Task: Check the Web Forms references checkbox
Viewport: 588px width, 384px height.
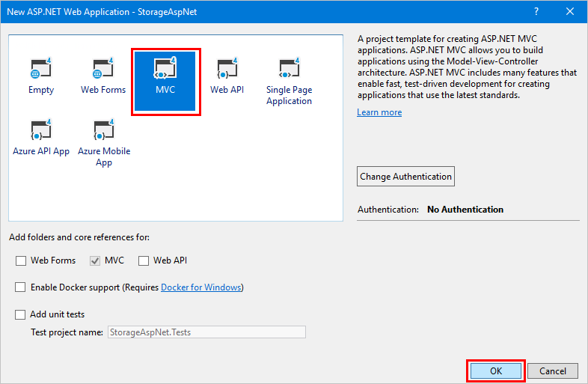Action: pyautogui.click(x=21, y=260)
